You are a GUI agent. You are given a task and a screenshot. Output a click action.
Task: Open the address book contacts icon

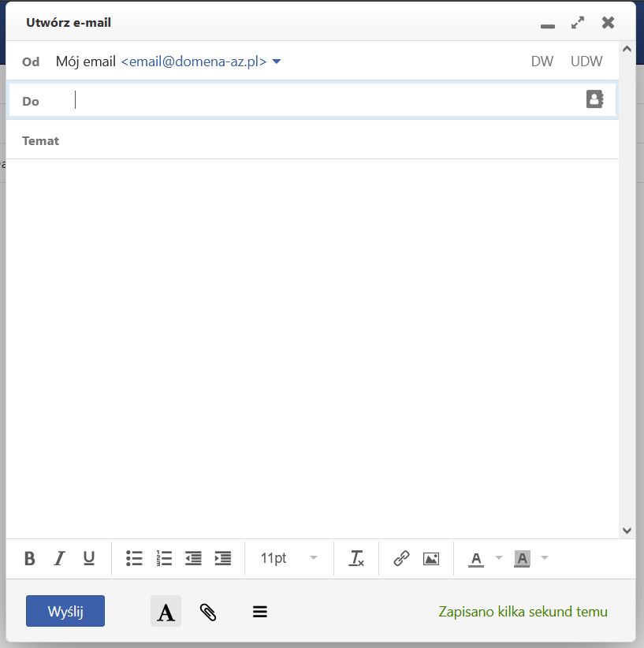(x=595, y=99)
